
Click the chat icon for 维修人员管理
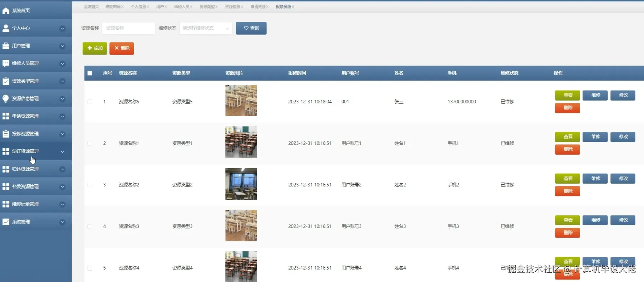coord(6,63)
